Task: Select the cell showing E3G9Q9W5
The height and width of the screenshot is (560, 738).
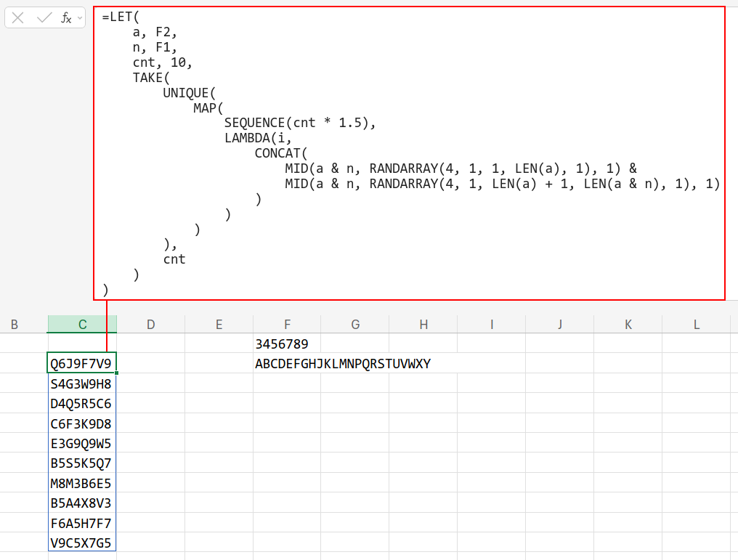Action: (82, 444)
